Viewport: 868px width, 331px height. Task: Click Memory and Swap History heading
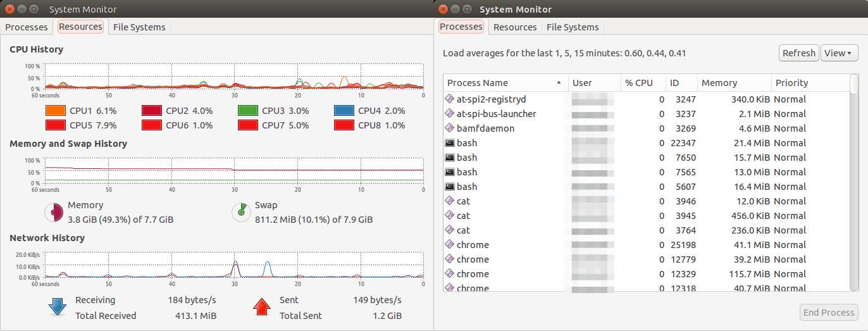[x=68, y=144]
